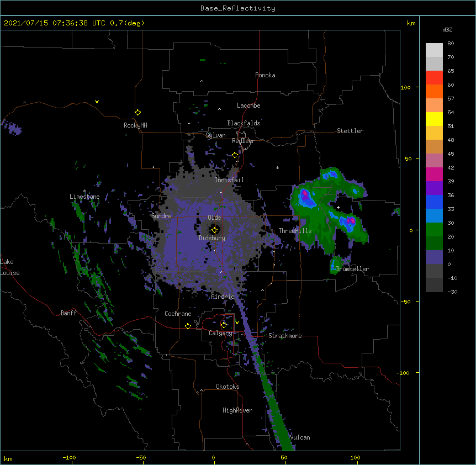Screen dimensions: 476x465
Task: Select the magenta swatch between 42 and 39 dBZ
Action: tap(434, 174)
